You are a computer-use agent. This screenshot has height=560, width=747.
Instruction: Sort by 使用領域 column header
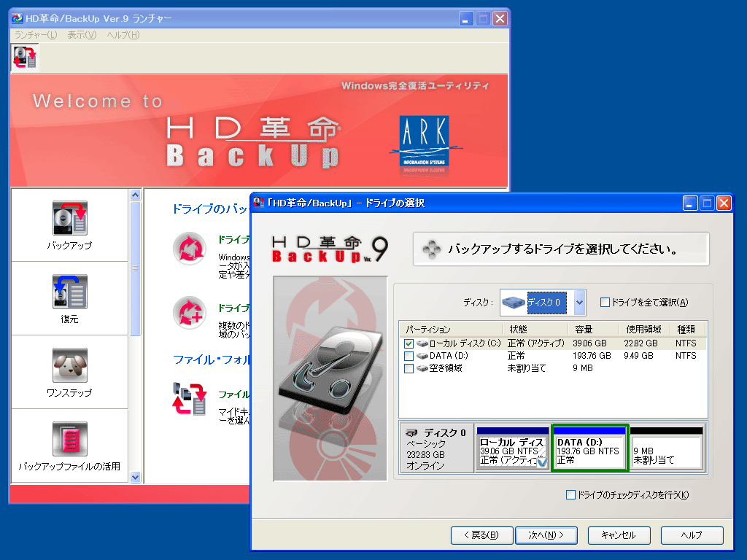(645, 329)
